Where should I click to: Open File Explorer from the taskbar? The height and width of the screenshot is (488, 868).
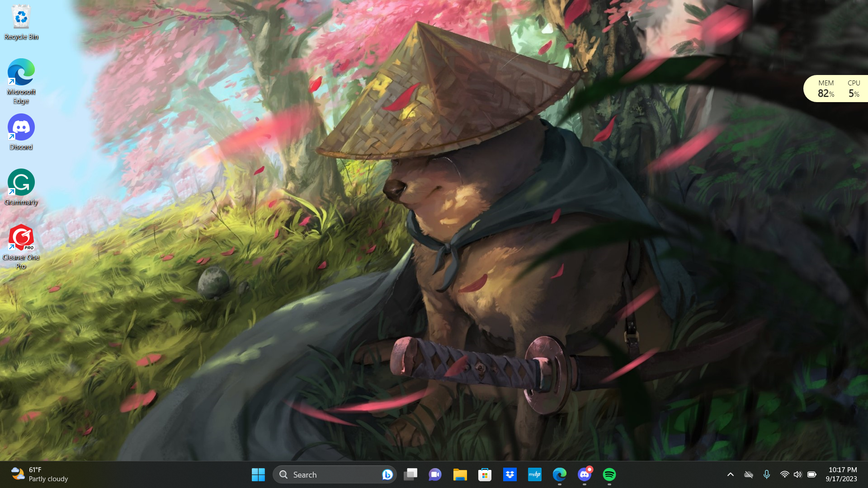[460, 474]
